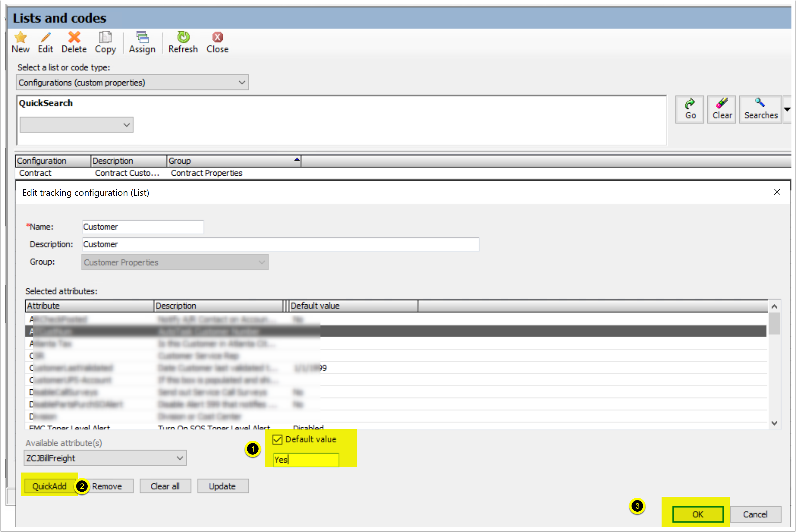The height and width of the screenshot is (532, 796).
Task: Close the Edit tracking configuration dialog
Action: [x=777, y=192]
